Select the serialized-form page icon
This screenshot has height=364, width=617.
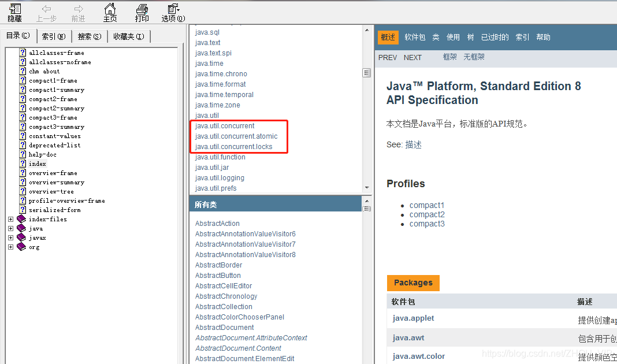tap(23, 210)
